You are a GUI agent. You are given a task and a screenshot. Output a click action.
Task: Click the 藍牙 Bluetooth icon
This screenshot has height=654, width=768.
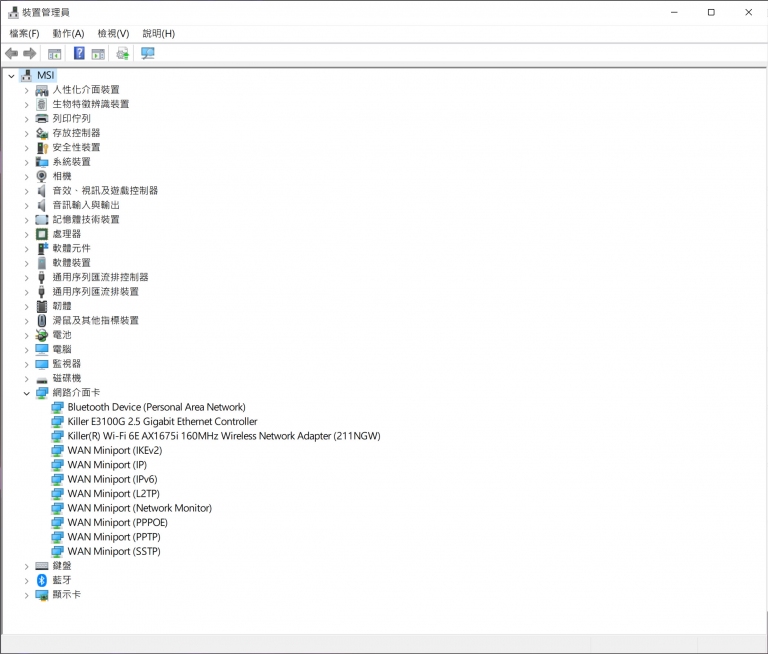[42, 580]
